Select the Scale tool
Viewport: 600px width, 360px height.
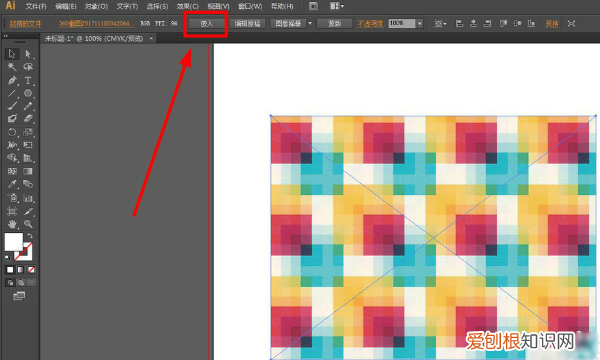28,132
